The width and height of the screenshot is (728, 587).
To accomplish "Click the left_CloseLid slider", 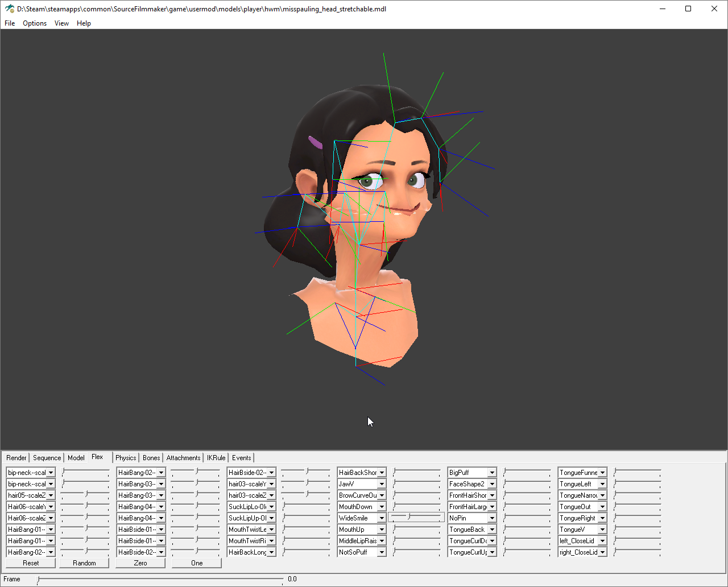I will pyautogui.click(x=637, y=540).
